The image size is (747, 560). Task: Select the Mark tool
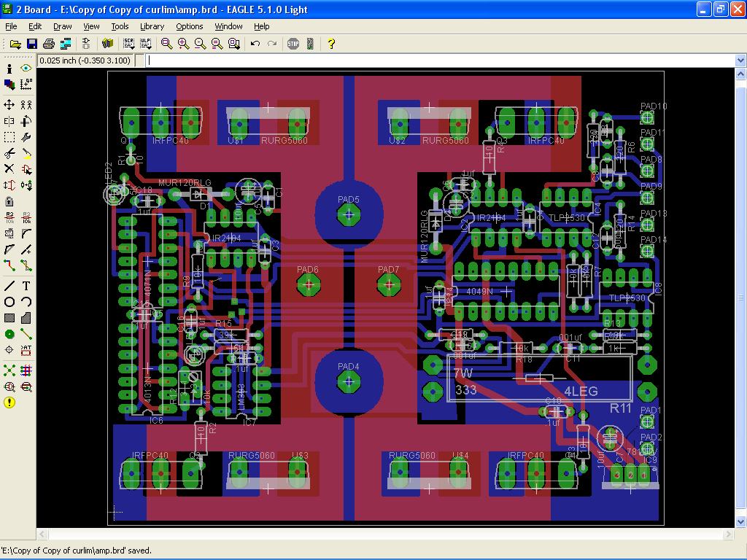pos(26,85)
